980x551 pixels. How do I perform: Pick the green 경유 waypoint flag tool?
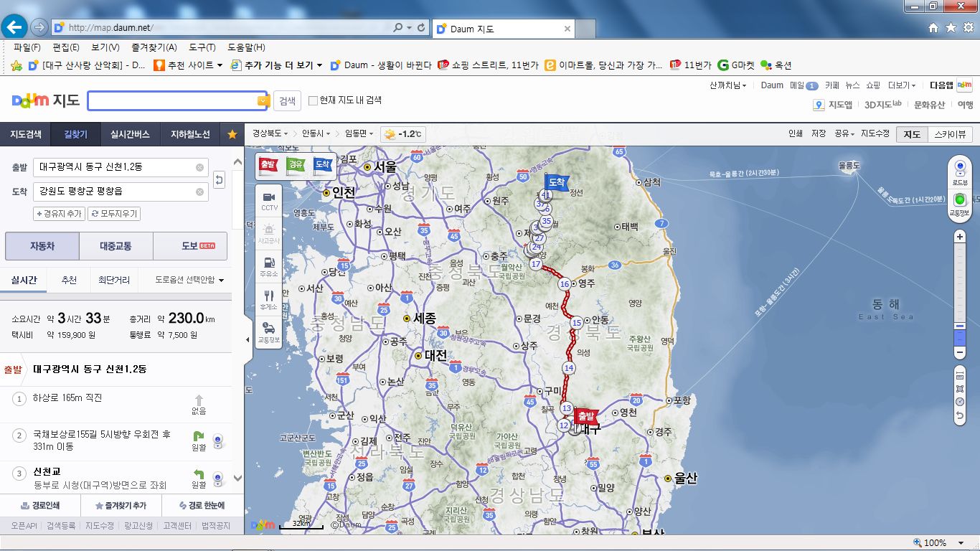[x=296, y=164]
